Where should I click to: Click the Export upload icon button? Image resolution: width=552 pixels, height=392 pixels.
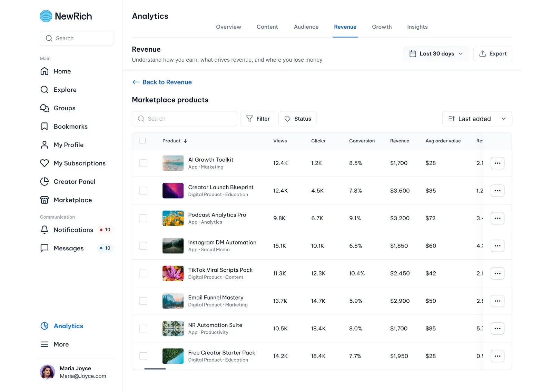click(x=493, y=53)
